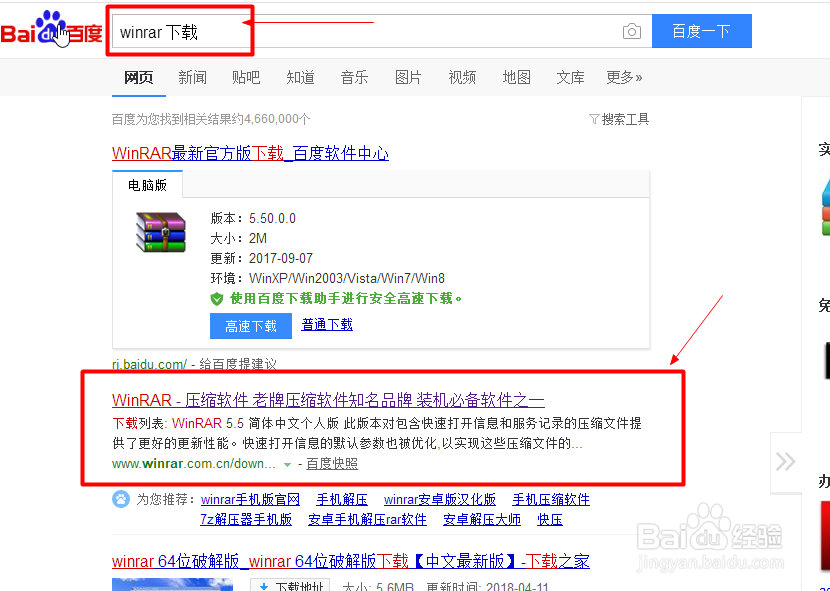Click suggestion winrar手机版官网
Viewport: 830px width, 591px height.
(250, 499)
